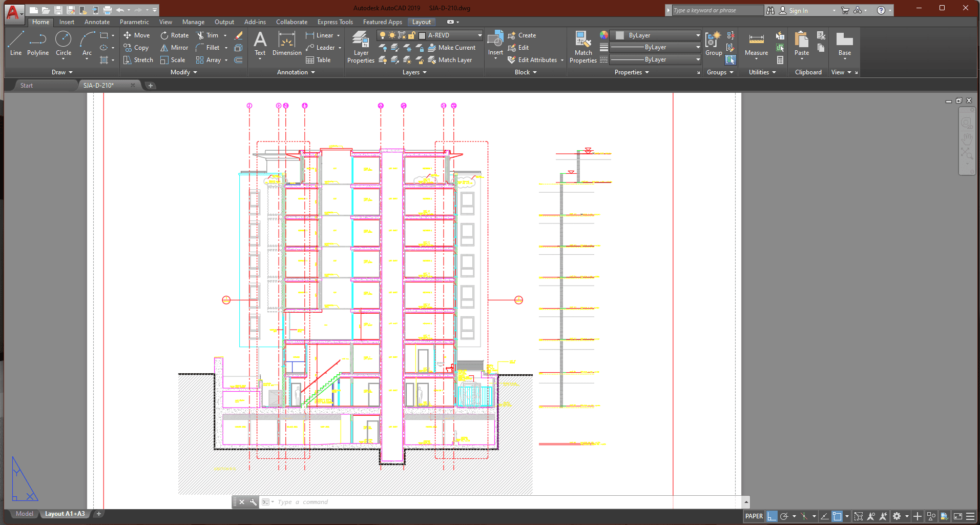Viewport: 980px width, 525px height.
Task: Open the ByLayer object color dropdown
Action: click(698, 35)
